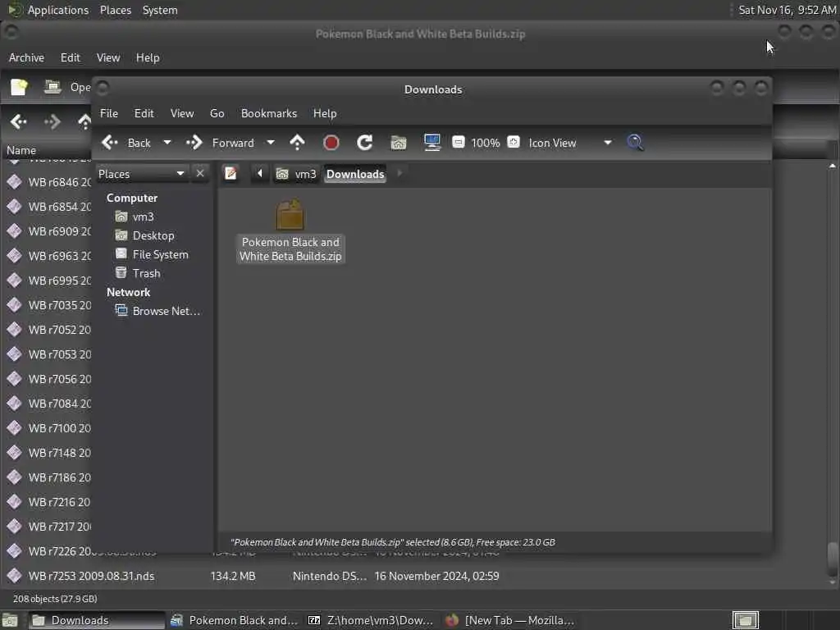Switch to Pokemon Black and... taskbar button
840x630 pixels.
[x=234, y=620]
